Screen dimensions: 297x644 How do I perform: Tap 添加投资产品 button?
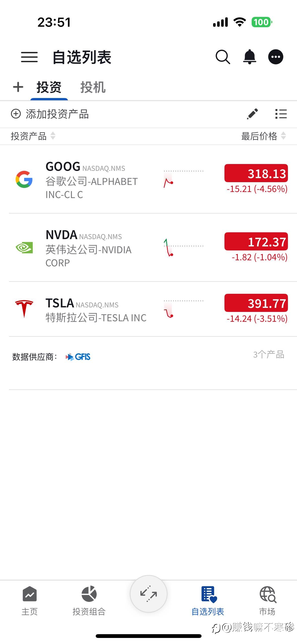pos(50,114)
